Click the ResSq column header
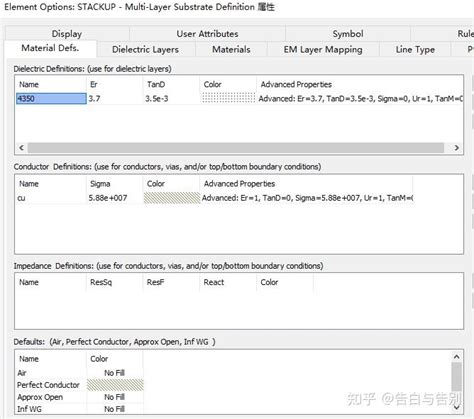Image resolution: width=474 pixels, height=419 pixels. point(115,282)
